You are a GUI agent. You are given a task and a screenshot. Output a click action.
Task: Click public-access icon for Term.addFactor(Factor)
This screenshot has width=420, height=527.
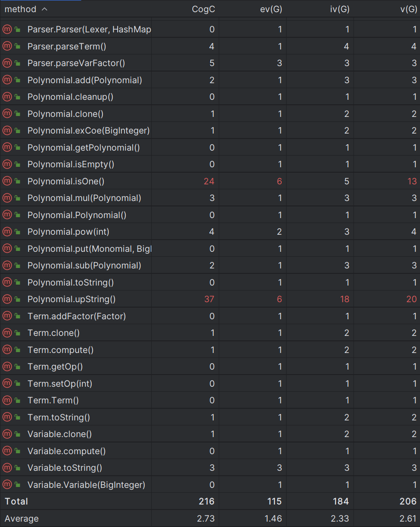[18, 316]
